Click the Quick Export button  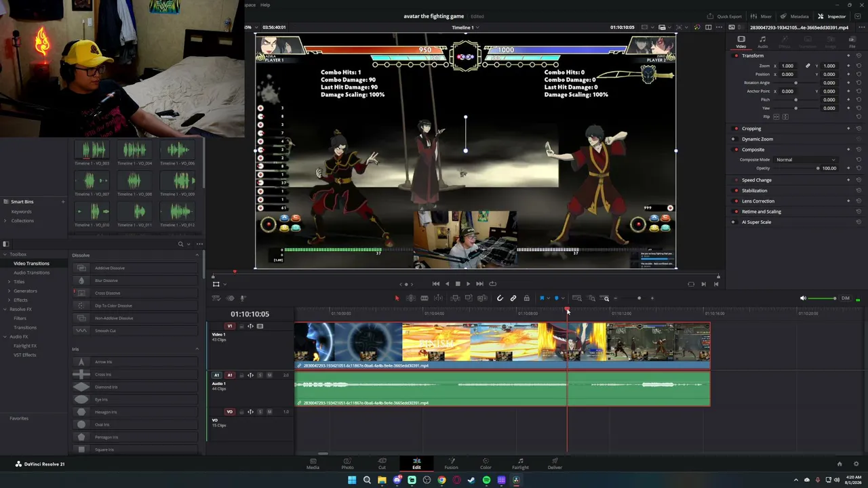point(724,16)
